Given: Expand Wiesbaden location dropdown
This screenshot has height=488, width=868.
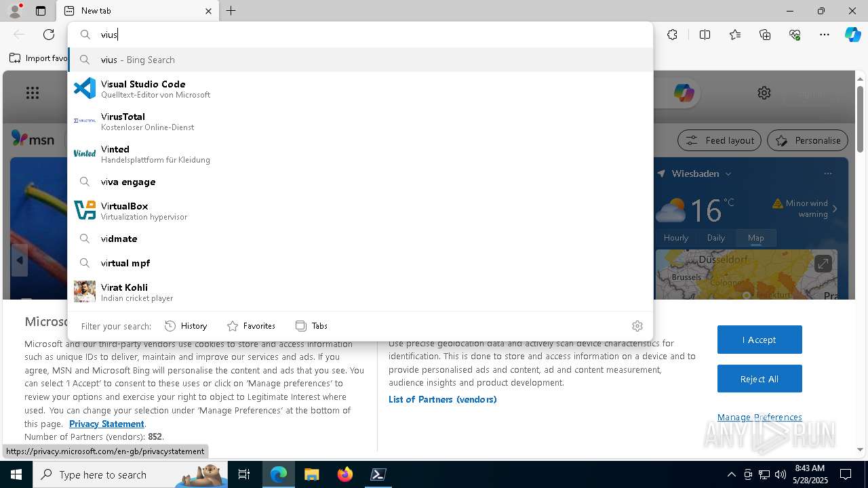Looking at the screenshot, I should (728, 174).
